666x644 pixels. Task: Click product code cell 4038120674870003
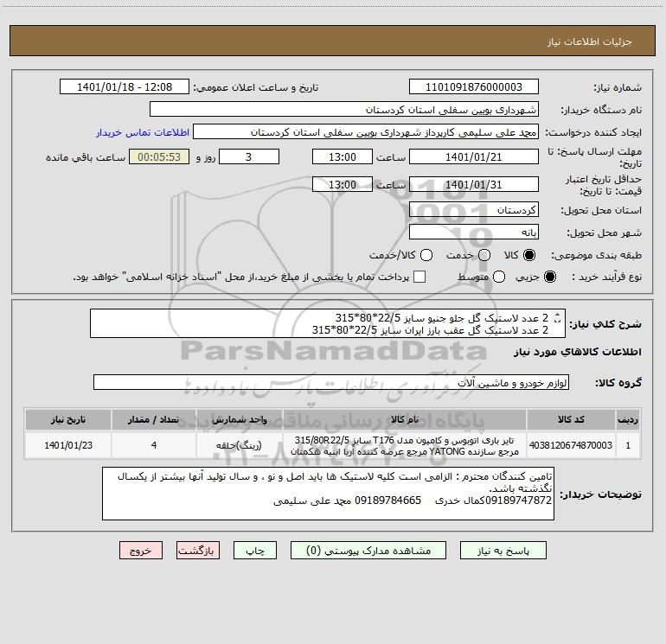571,445
